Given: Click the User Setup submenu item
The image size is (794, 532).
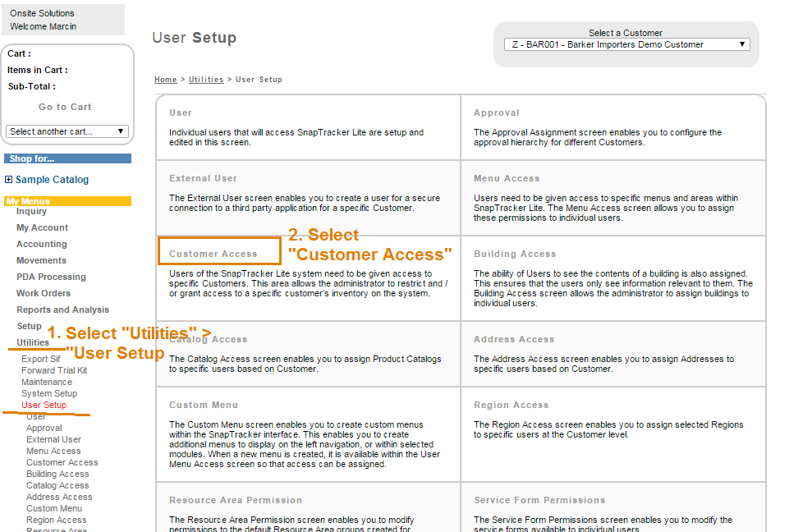Looking at the screenshot, I should click(44, 405).
